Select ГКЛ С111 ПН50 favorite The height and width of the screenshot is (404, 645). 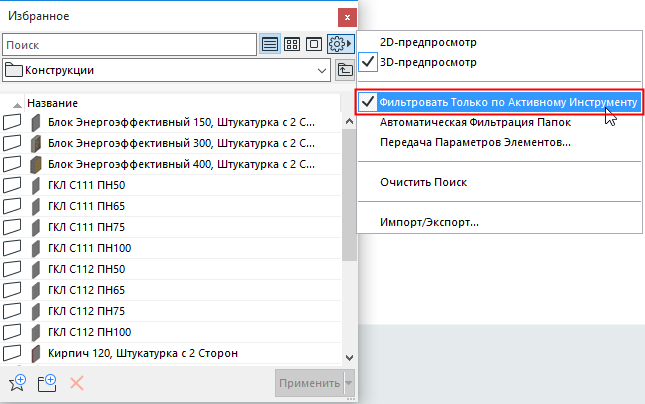pyautogui.click(x=86, y=185)
